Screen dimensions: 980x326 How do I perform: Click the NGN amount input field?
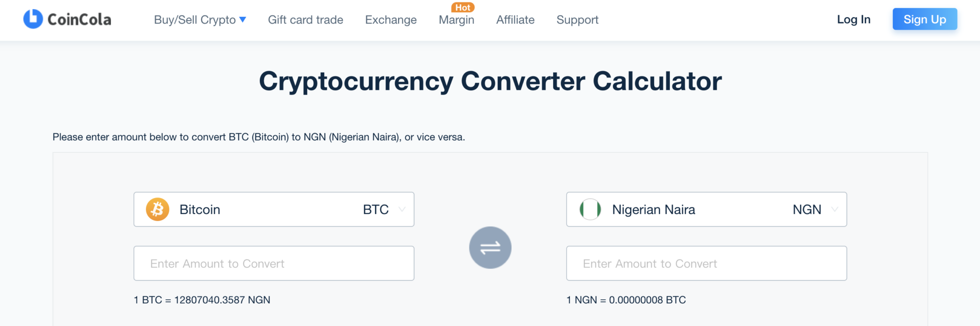pos(706,263)
